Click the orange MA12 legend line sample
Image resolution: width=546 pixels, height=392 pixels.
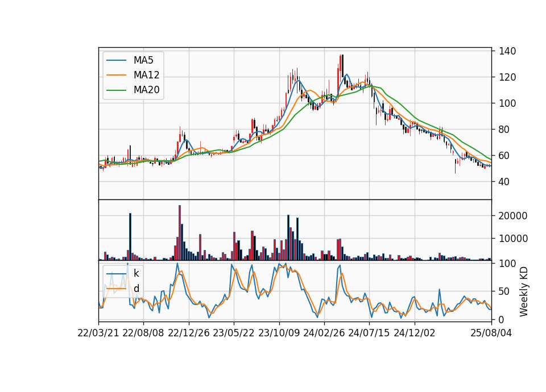pyautogui.click(x=116, y=75)
